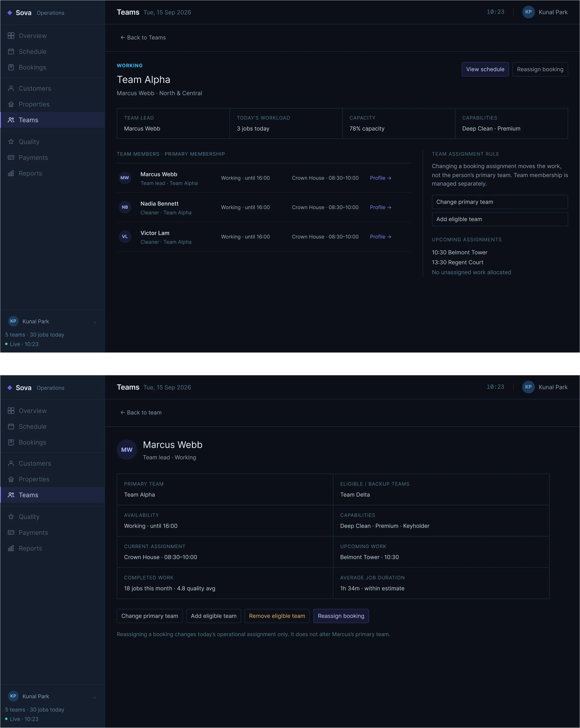This screenshot has height=728, width=580.
Task: Click the Reports bar-chart icon on the Team Alpha page
Action: [11, 173]
